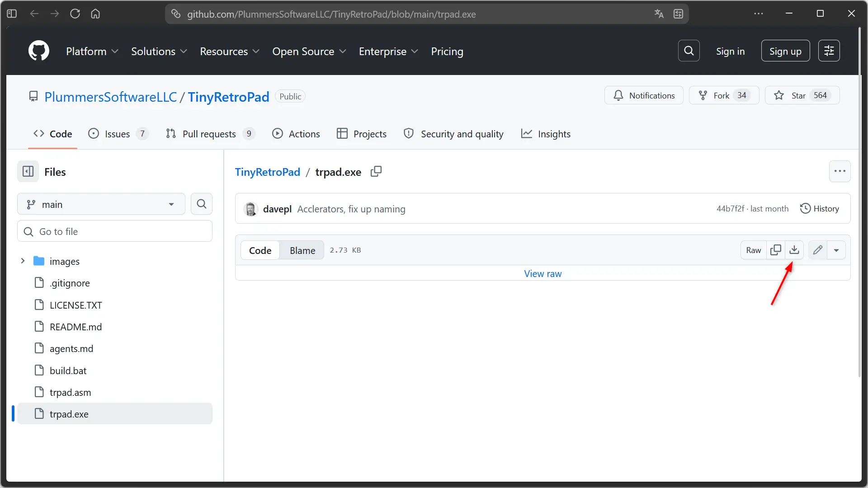Open browser menu three dots
868x488 pixels.
[759, 14]
